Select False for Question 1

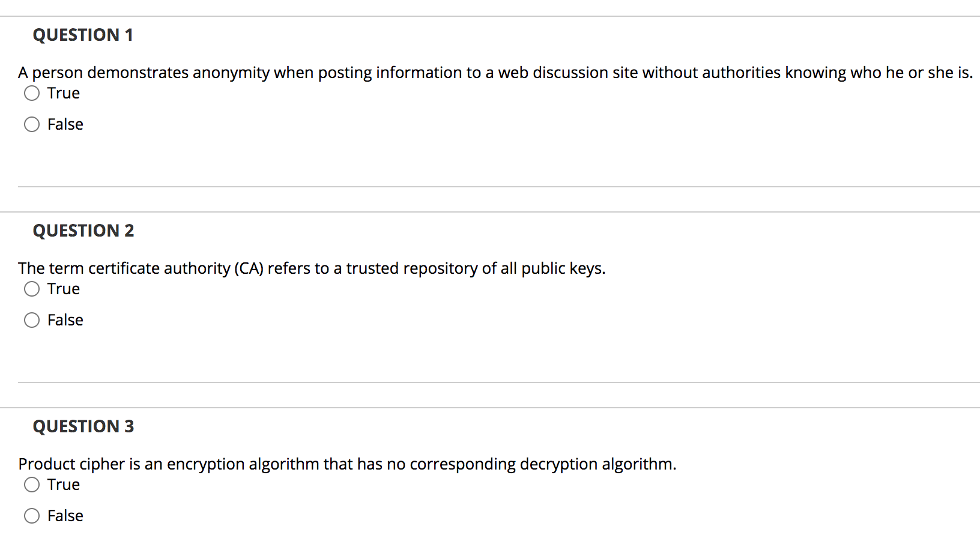(x=32, y=124)
